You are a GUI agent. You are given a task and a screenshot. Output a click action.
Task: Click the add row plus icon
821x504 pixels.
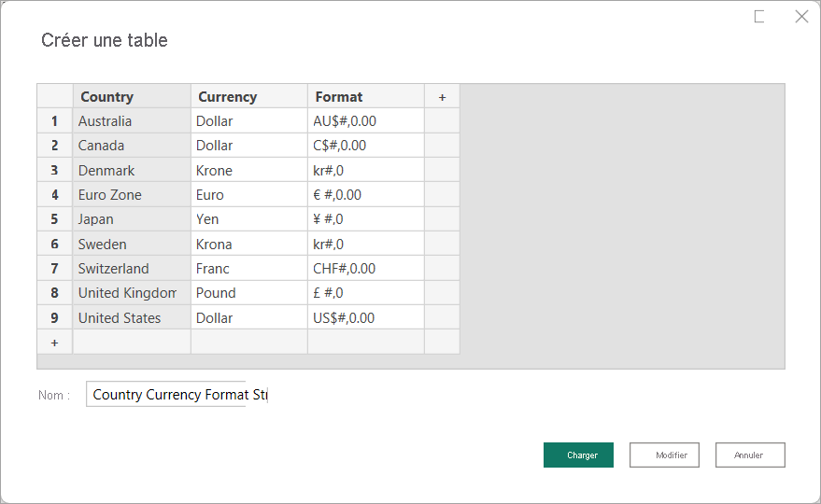(x=54, y=343)
